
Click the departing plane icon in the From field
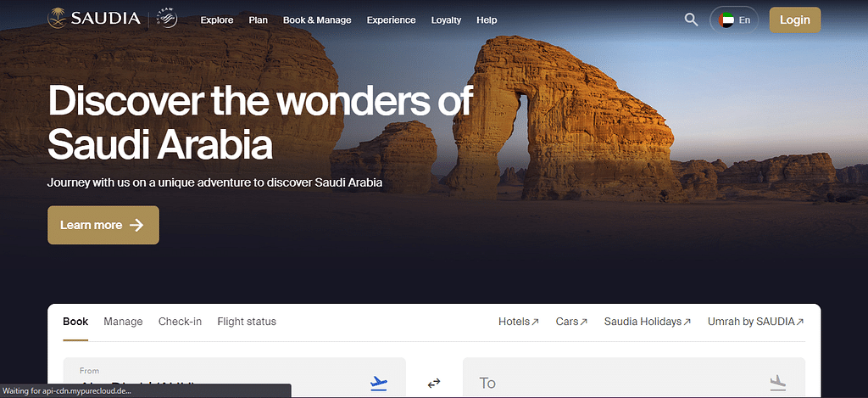click(x=379, y=383)
